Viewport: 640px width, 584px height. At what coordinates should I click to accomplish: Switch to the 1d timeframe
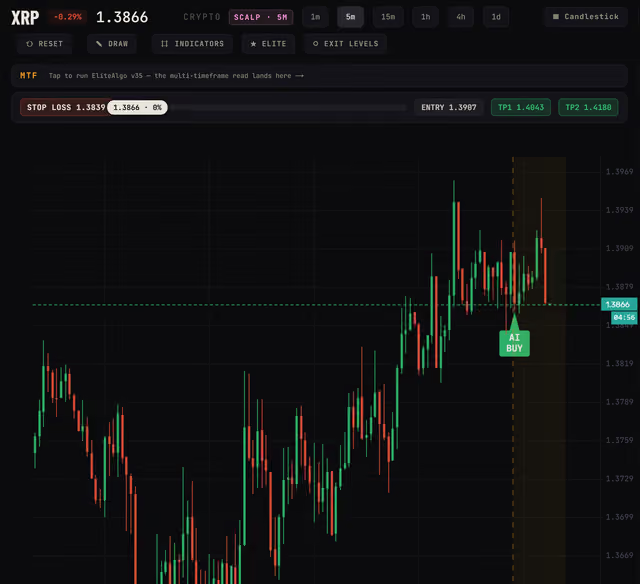[496, 17]
